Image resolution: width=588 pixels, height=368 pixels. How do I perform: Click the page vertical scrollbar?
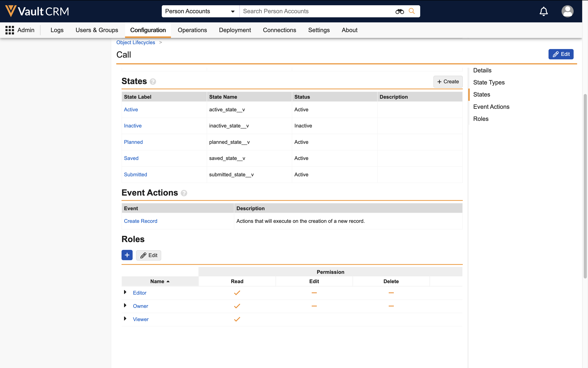point(585,185)
